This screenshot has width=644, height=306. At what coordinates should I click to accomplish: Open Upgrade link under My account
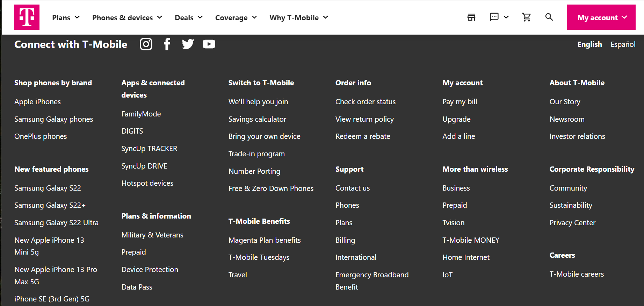point(456,119)
